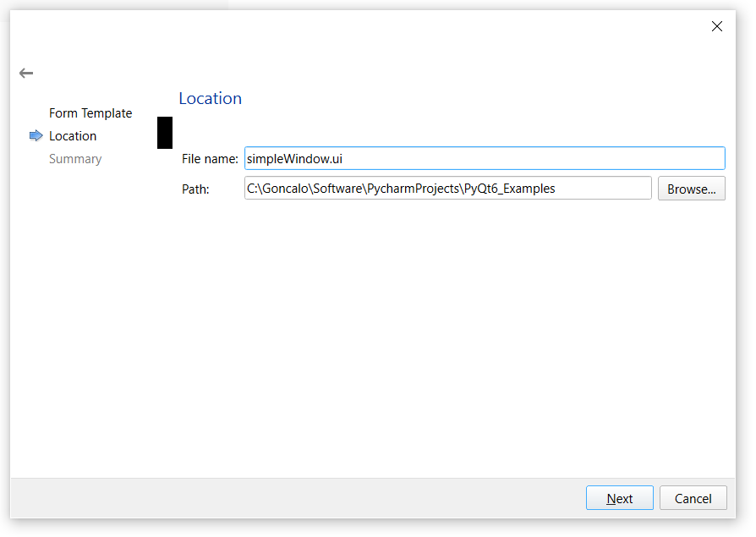The width and height of the screenshot is (756, 537).
Task: Select the greyed Summary step
Action: [x=75, y=159]
